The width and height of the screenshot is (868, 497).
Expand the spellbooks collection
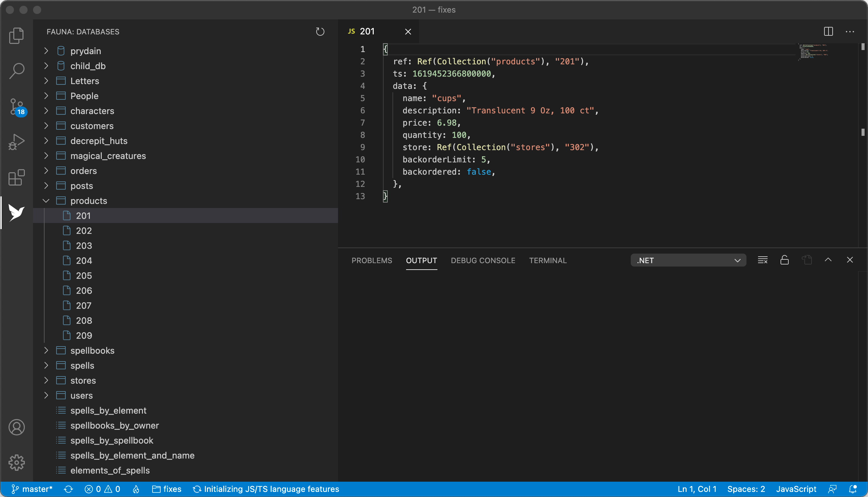tap(47, 350)
